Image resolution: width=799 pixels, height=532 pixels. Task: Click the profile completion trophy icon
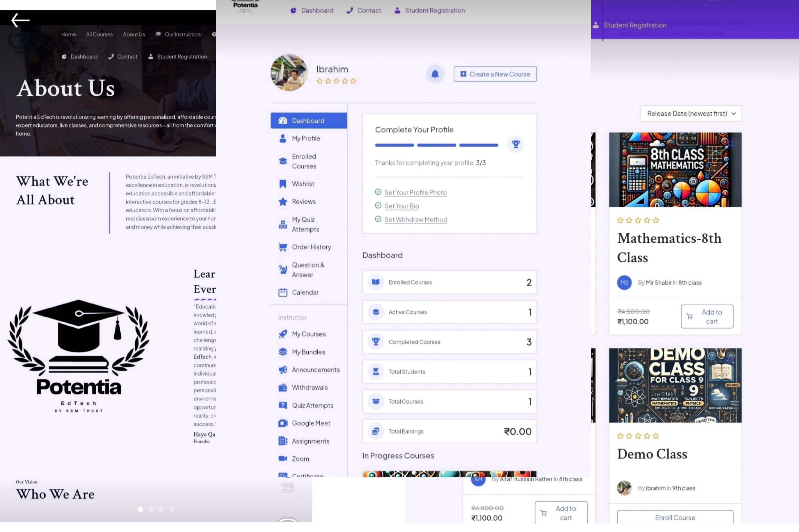point(516,144)
